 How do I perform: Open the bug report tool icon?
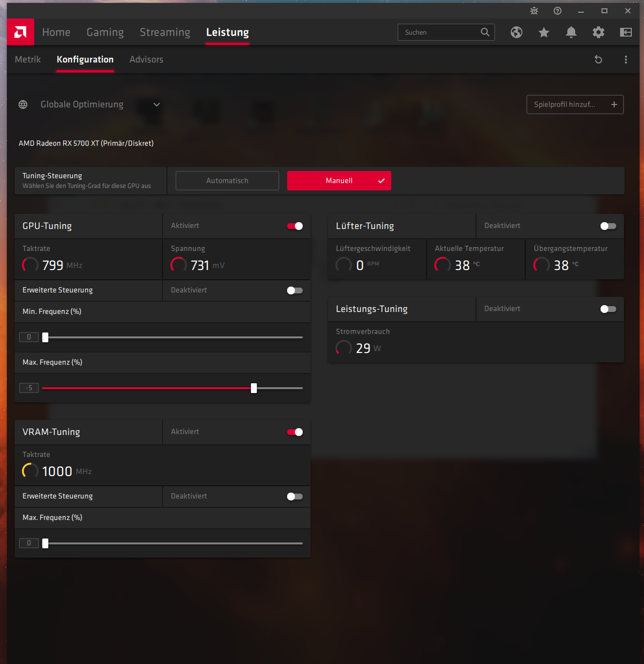click(534, 11)
